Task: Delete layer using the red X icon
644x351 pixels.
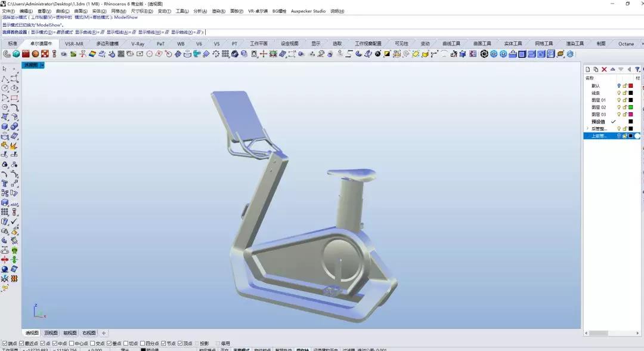Action: tap(603, 69)
